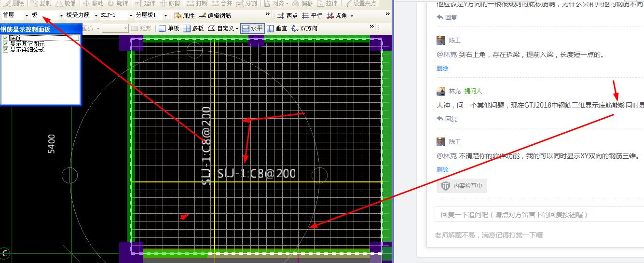
Task: Uncheck the 显示详细公式 checkbox
Action: (5, 50)
